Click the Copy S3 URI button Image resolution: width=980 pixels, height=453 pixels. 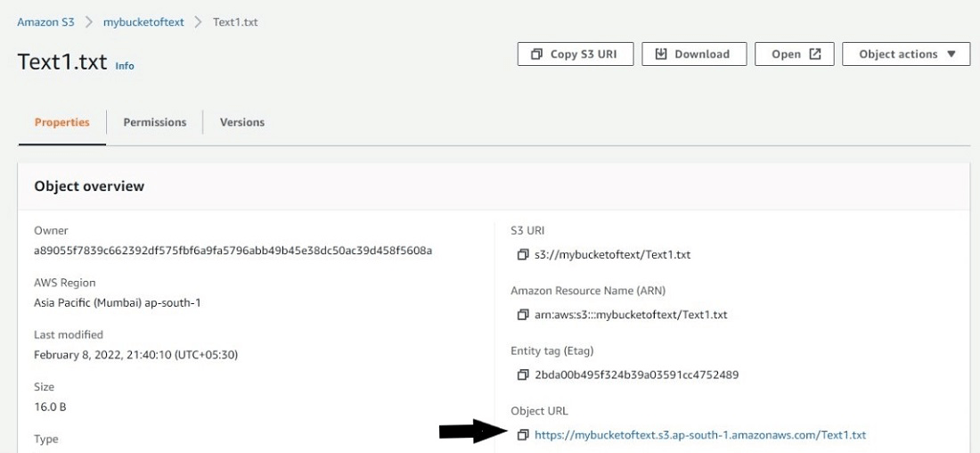tap(576, 54)
